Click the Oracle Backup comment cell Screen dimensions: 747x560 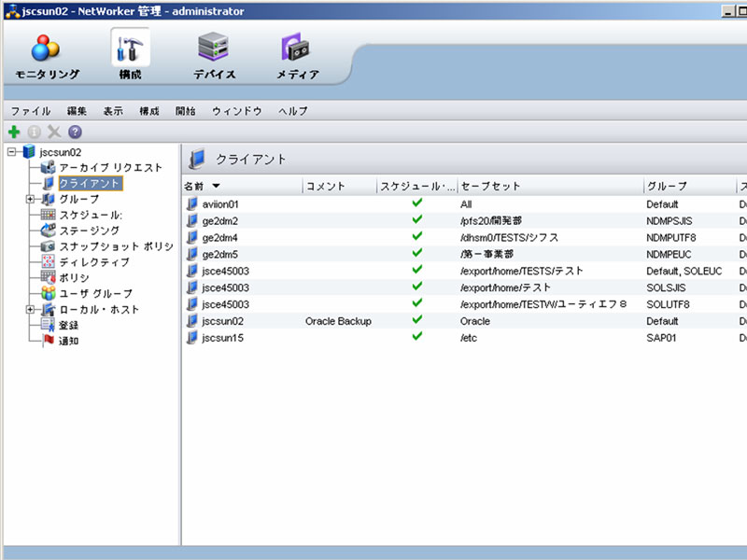[x=338, y=321]
